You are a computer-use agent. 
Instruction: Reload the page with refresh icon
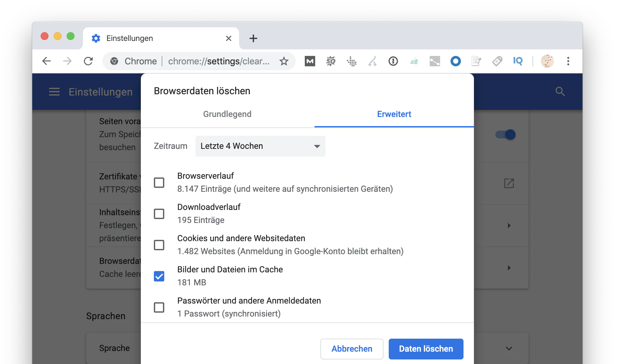pos(88,61)
